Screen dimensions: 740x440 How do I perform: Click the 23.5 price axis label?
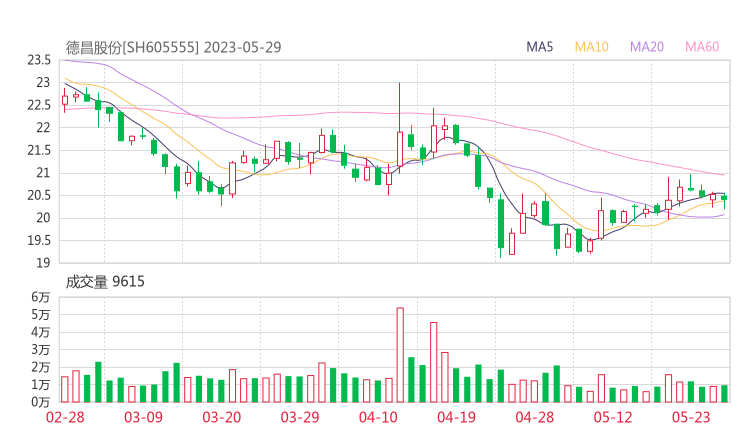pos(39,60)
